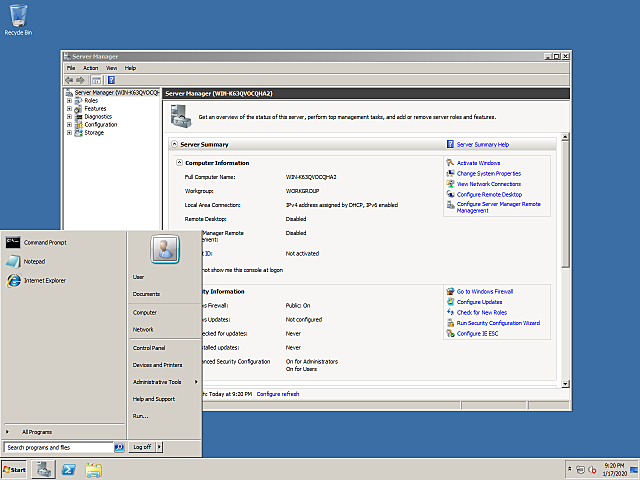Collapse the Server Summary section

tap(175, 144)
